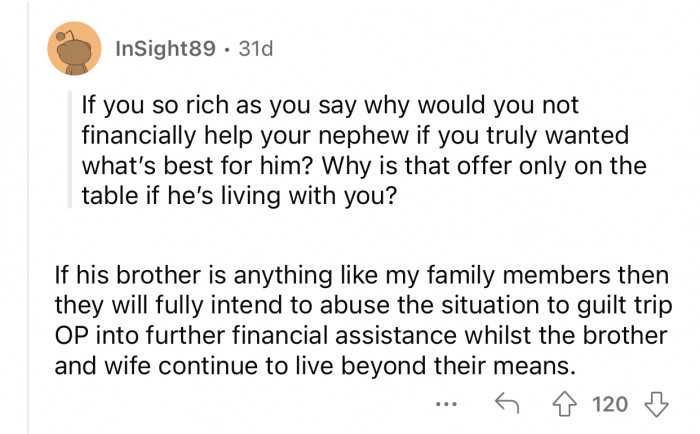This screenshot has height=434, width=700.
Task: Click the 31d timestamp
Action: (x=250, y=48)
